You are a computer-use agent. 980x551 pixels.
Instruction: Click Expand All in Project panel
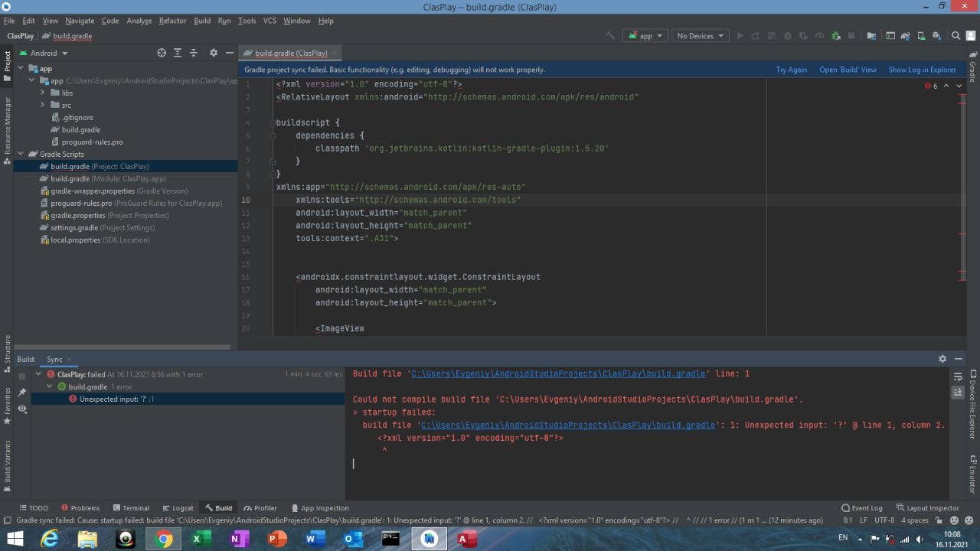tap(178, 53)
